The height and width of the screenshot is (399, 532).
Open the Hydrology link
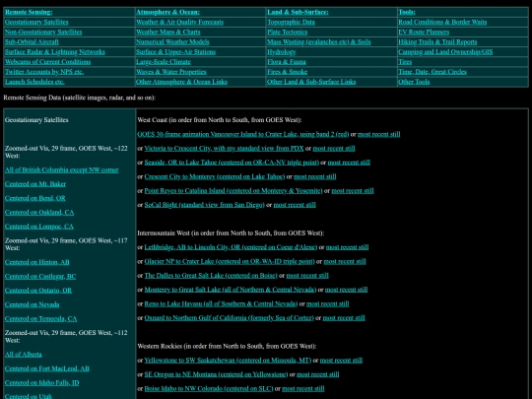[281, 52]
